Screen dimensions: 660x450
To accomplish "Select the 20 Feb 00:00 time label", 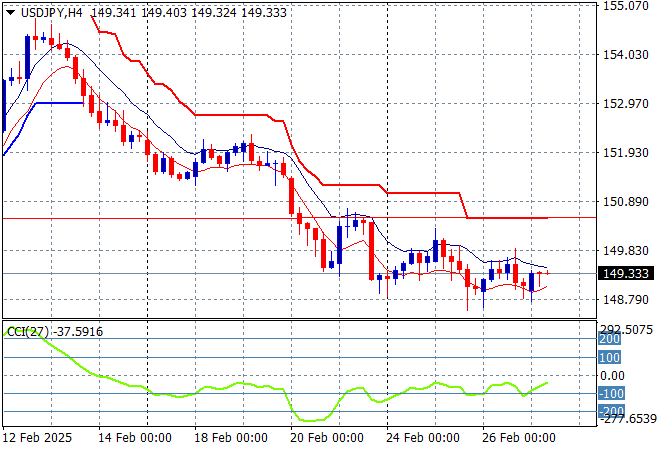I will [x=327, y=438].
